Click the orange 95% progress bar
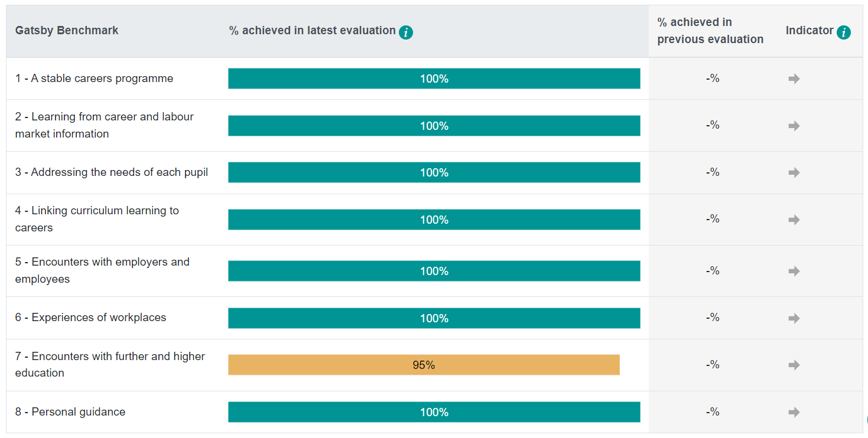 (x=424, y=365)
